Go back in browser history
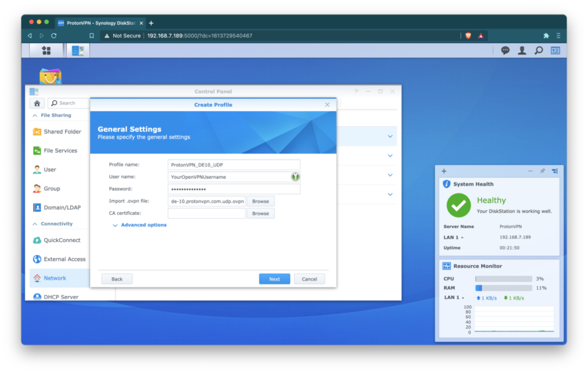Image resolution: width=588 pixels, height=373 pixels. click(30, 36)
